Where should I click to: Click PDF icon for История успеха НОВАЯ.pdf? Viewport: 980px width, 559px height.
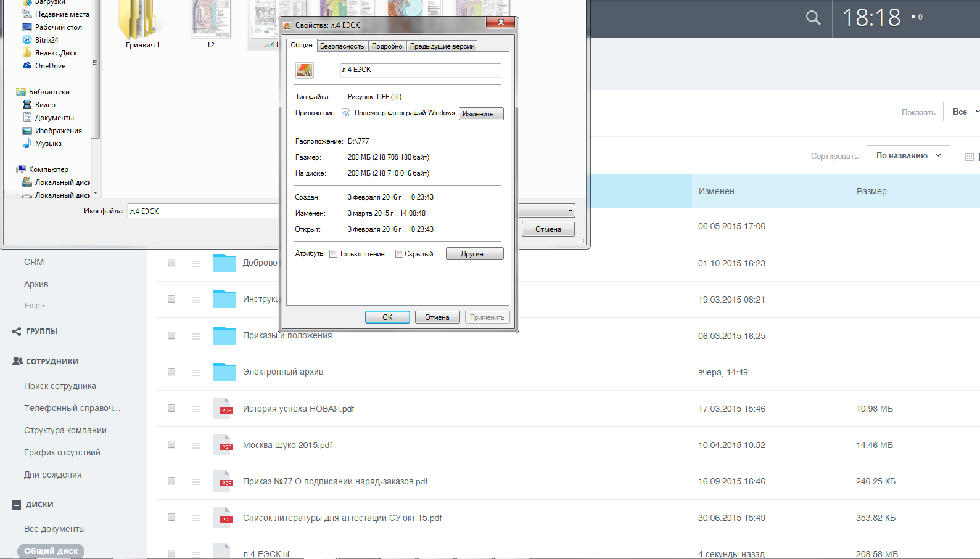pyautogui.click(x=223, y=408)
